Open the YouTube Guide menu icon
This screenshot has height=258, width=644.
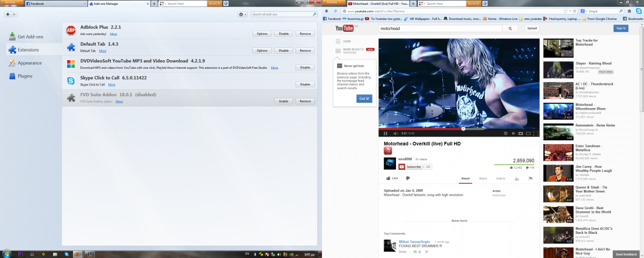(338, 41)
